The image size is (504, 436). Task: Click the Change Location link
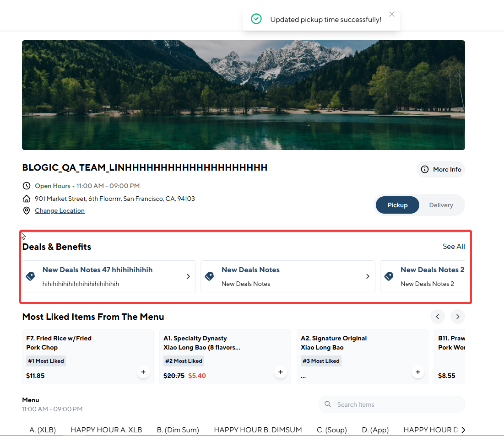tap(60, 210)
